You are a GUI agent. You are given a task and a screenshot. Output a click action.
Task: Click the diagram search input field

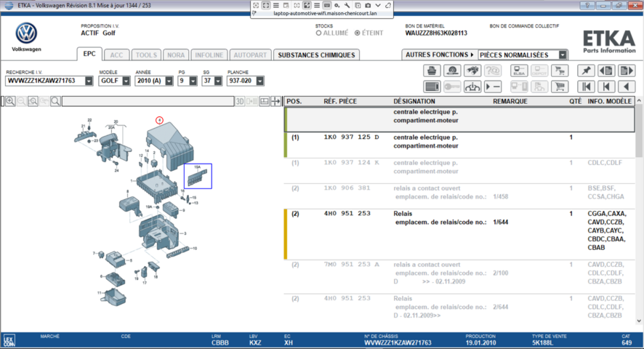click(x=148, y=101)
